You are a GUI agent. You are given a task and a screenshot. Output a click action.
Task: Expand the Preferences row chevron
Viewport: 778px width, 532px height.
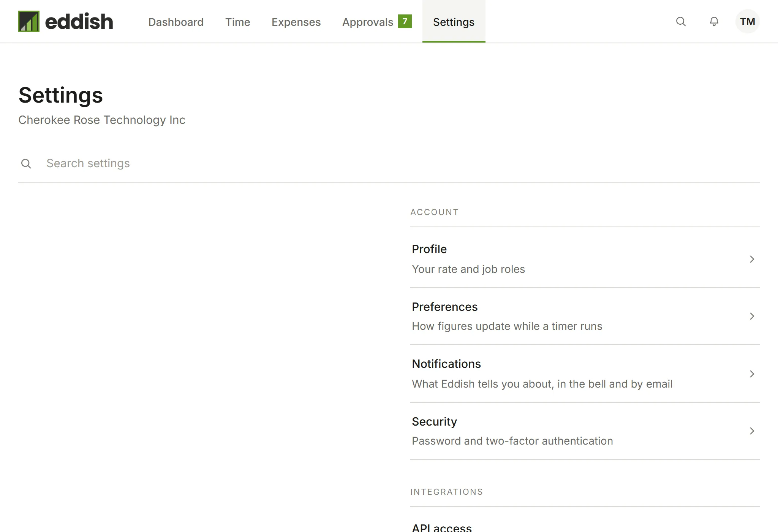click(x=752, y=316)
